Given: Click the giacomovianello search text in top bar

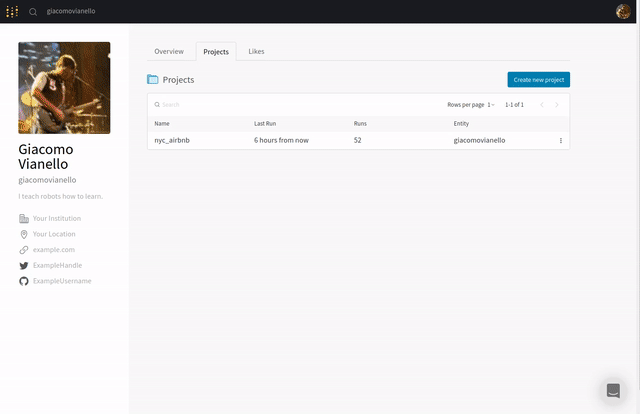Looking at the screenshot, I should (x=71, y=11).
